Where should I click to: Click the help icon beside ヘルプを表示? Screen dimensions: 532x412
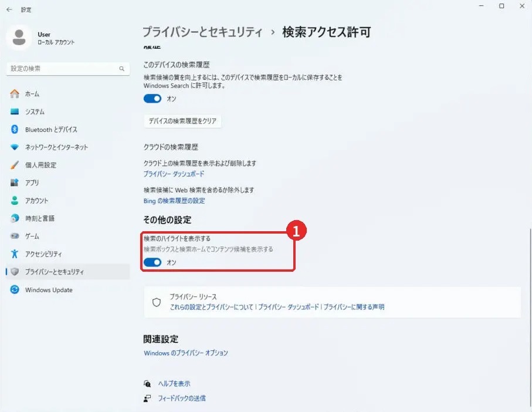[147, 384]
